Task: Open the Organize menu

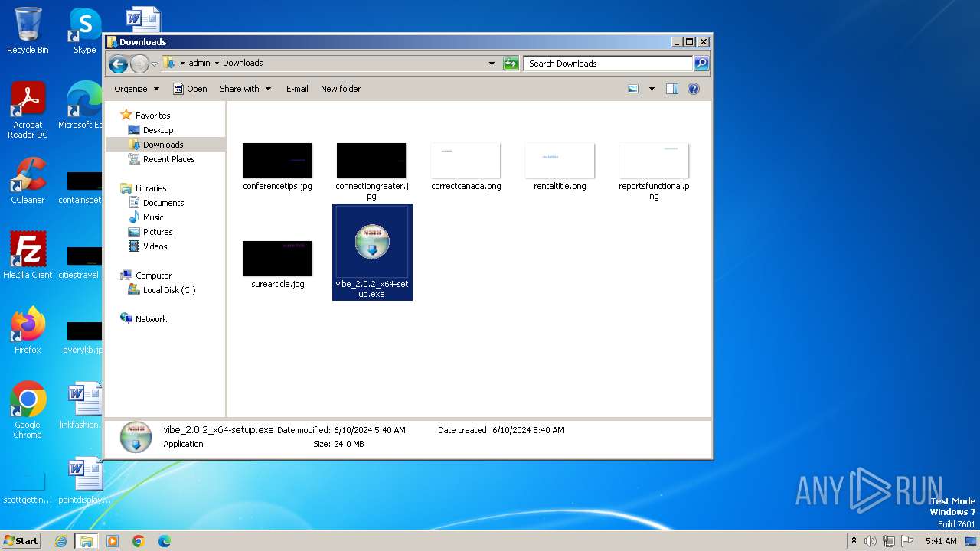Action: point(136,89)
